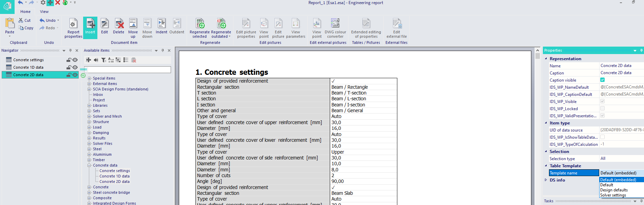644x205 pixels.
Task: Expand the Structure tree node
Action: (89, 122)
